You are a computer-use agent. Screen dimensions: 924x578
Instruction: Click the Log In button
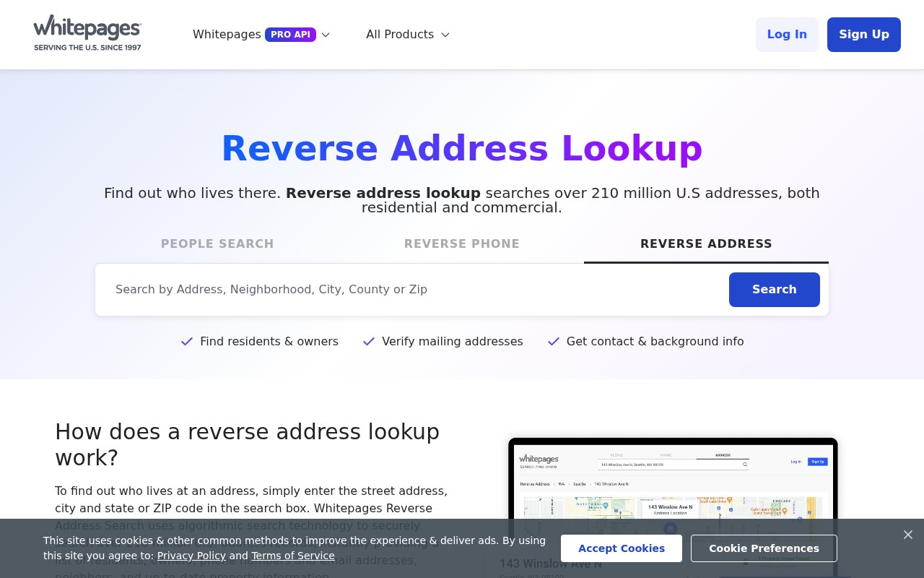click(x=787, y=35)
